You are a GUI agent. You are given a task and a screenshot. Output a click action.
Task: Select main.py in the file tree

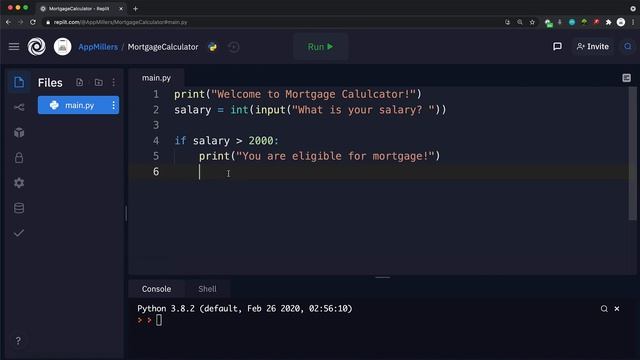coord(78,105)
